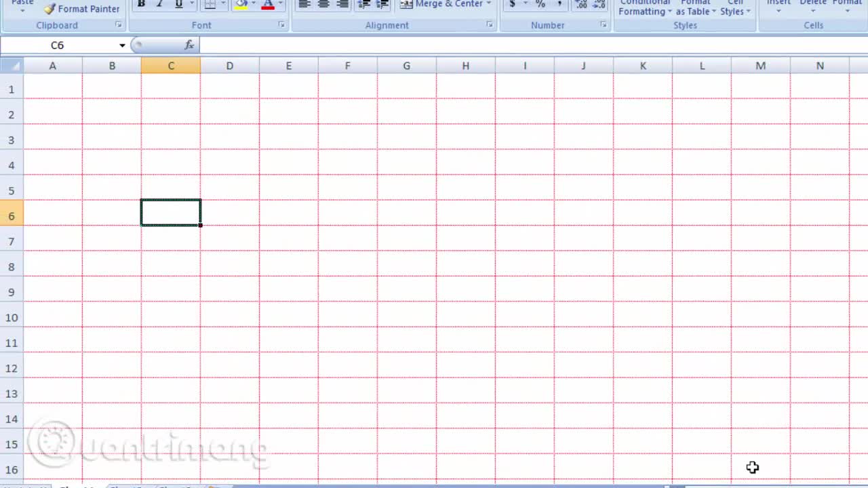Select column N header
The height and width of the screenshot is (488, 868).
tap(820, 66)
